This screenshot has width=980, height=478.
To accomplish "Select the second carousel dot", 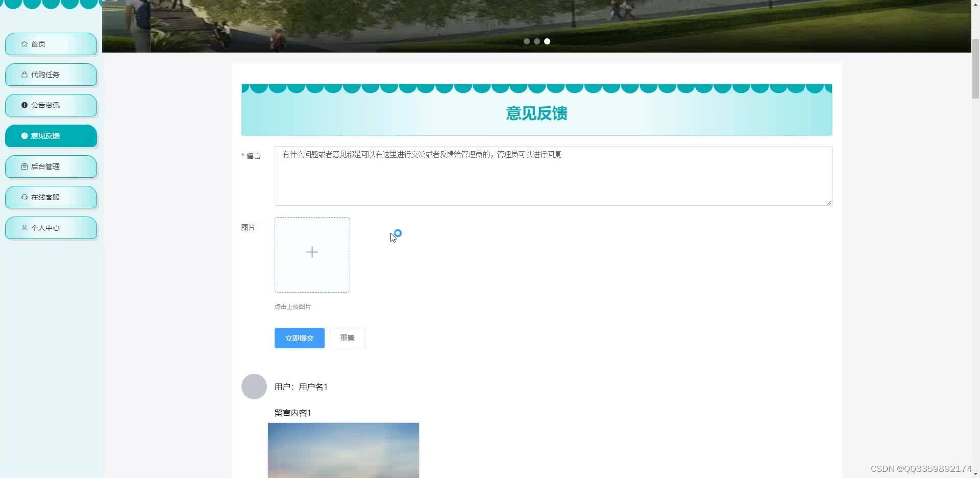I will [x=537, y=41].
